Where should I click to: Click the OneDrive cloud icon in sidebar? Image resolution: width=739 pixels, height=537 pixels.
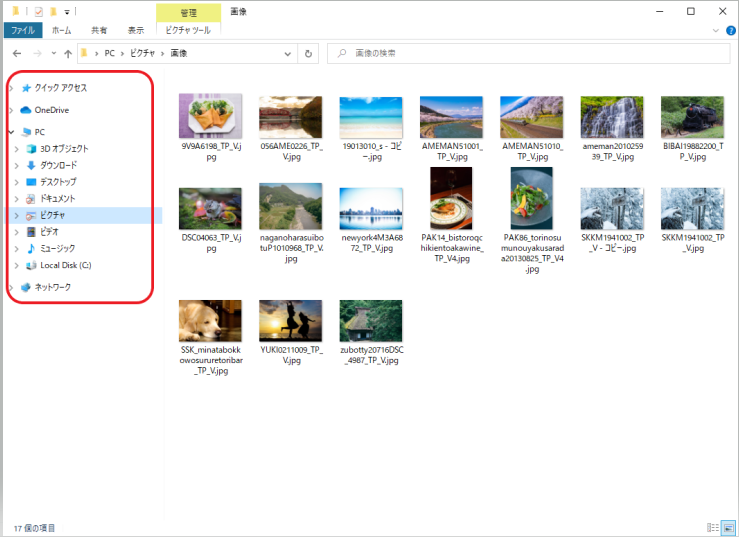pos(26,110)
